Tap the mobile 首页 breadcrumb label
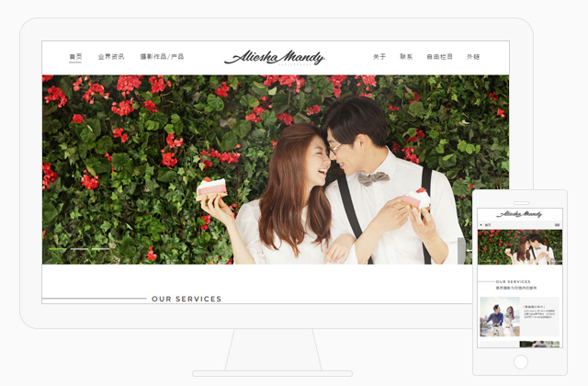The width and height of the screenshot is (588, 386). (x=488, y=224)
